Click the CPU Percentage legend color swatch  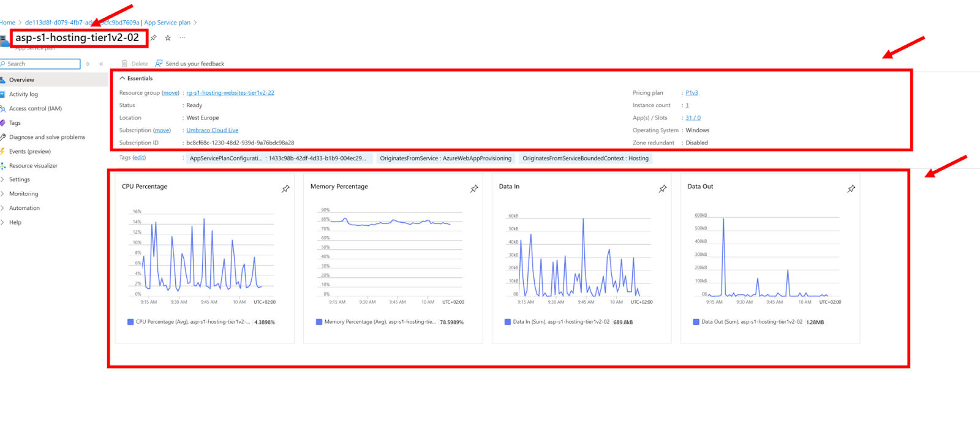(130, 322)
